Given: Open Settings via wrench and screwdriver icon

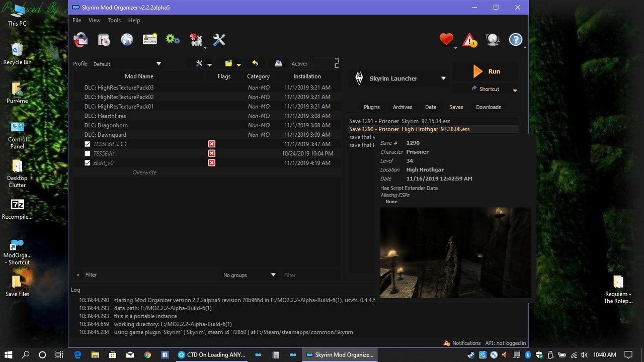Looking at the screenshot, I should [x=219, y=40].
